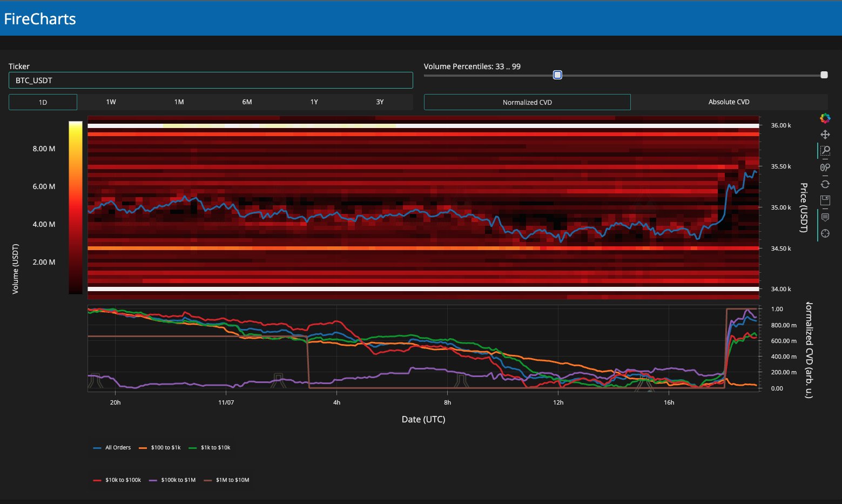The width and height of the screenshot is (842, 504).
Task: Activate the Box Zoom tool
Action: click(x=825, y=151)
